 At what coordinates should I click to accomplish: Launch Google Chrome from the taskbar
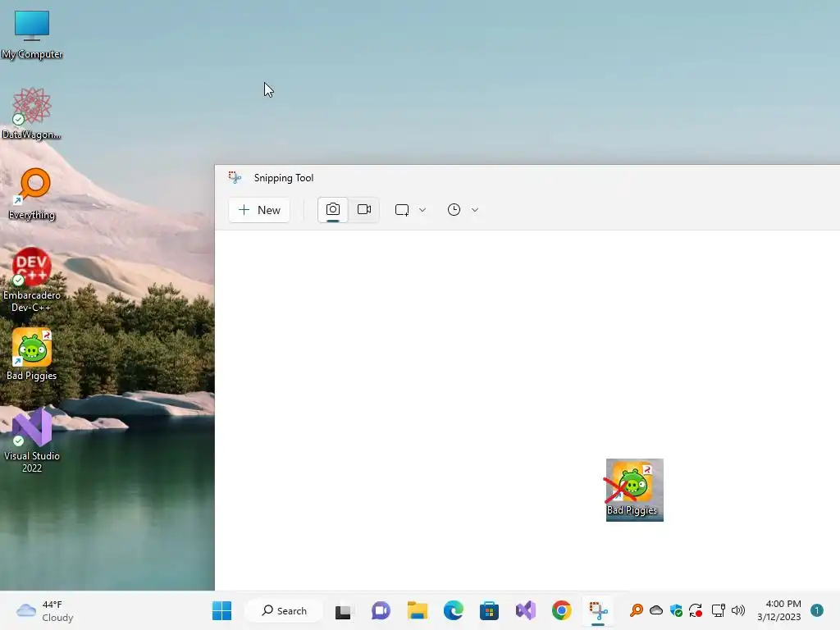coord(561,610)
